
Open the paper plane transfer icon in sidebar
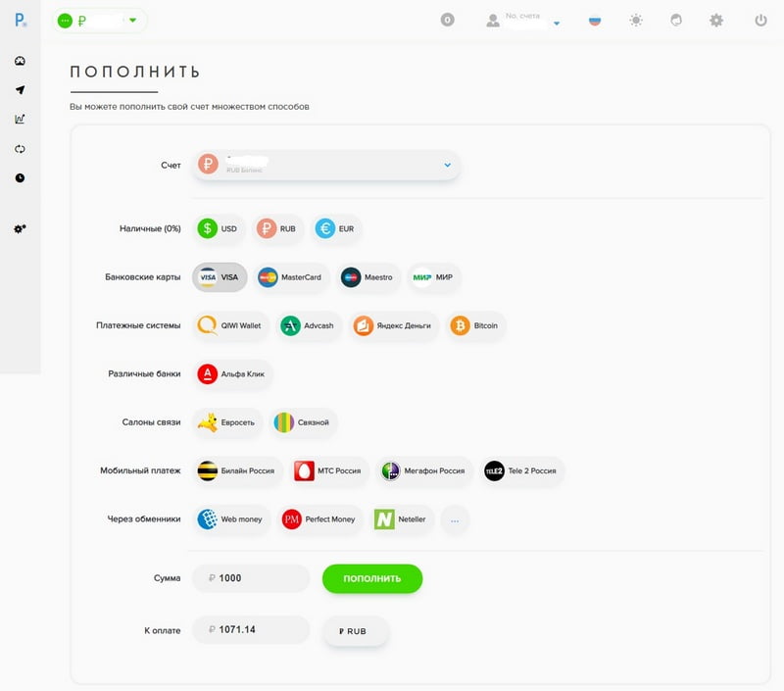[20, 90]
